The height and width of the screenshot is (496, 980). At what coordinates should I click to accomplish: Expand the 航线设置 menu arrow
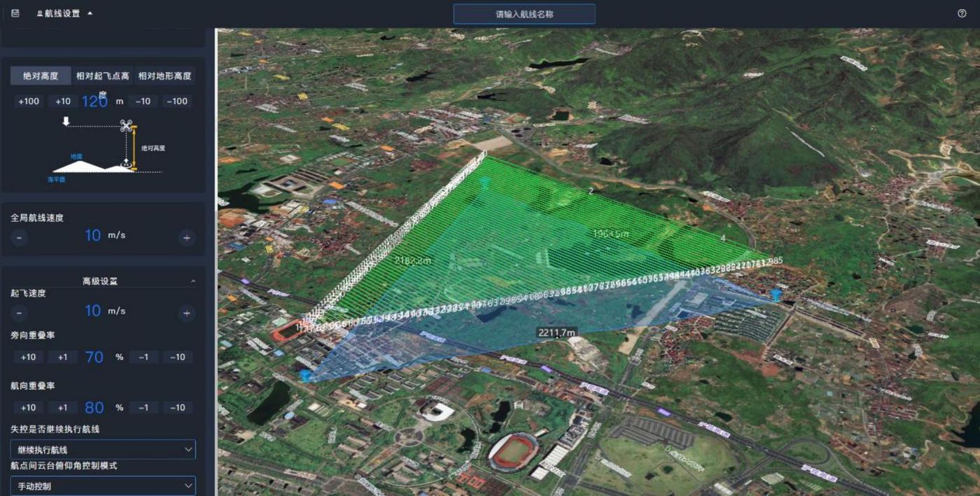[90, 13]
